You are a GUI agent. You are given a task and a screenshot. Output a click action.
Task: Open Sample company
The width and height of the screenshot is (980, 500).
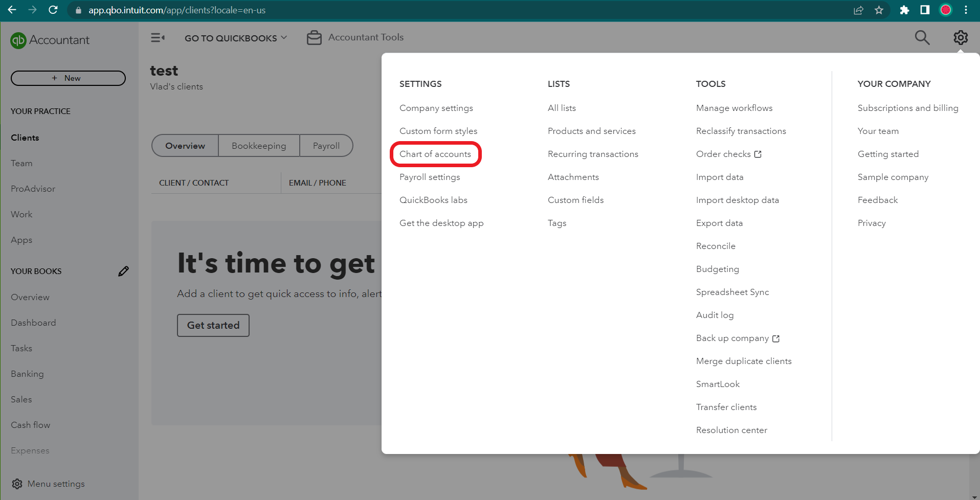tap(893, 177)
